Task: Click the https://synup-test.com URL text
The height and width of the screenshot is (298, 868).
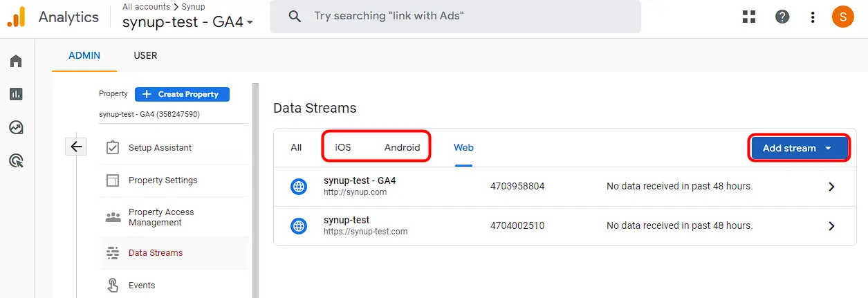Action: [x=365, y=232]
